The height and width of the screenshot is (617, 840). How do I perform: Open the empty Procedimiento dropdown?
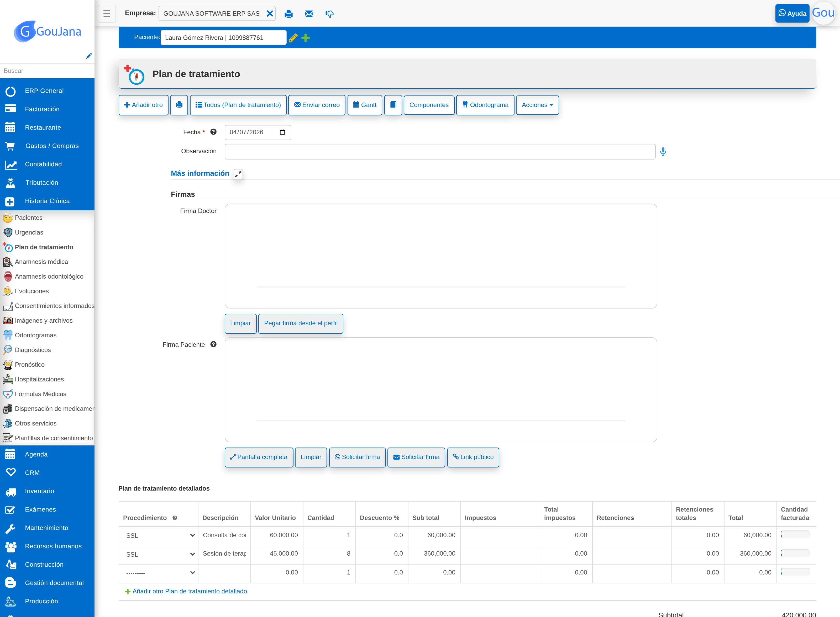coord(160,573)
